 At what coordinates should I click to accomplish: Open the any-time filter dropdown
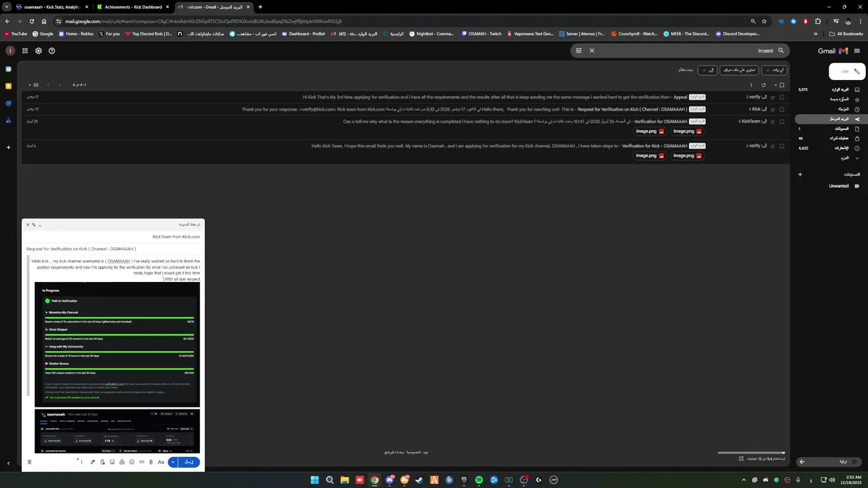point(774,70)
